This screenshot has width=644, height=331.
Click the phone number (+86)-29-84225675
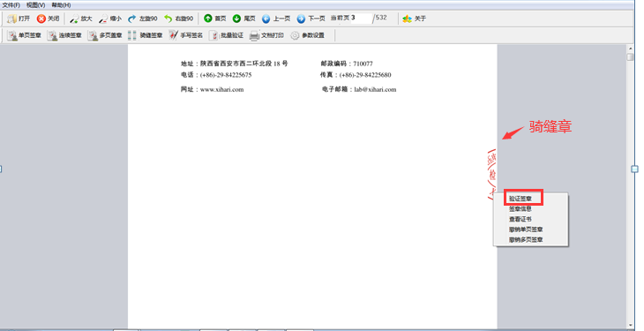(226, 75)
